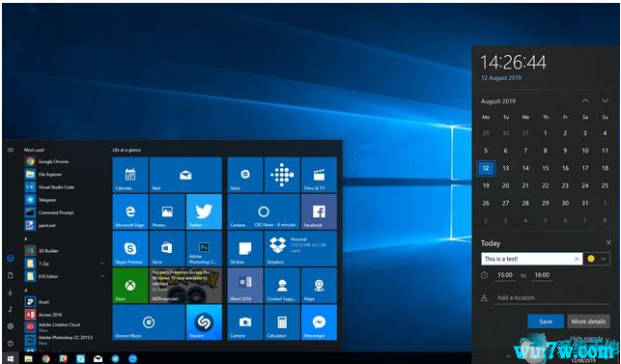The image size is (621, 364).
Task: Open the Store tile
Action: (167, 248)
